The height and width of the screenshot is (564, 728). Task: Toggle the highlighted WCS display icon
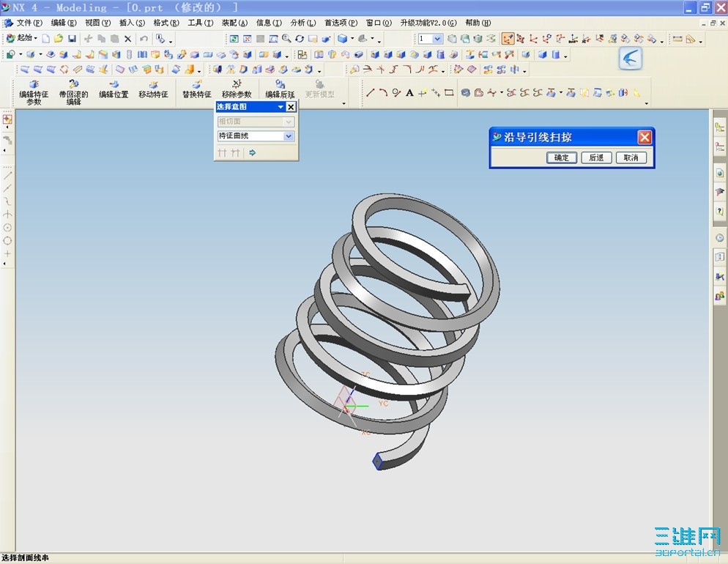pyautogui.click(x=508, y=39)
